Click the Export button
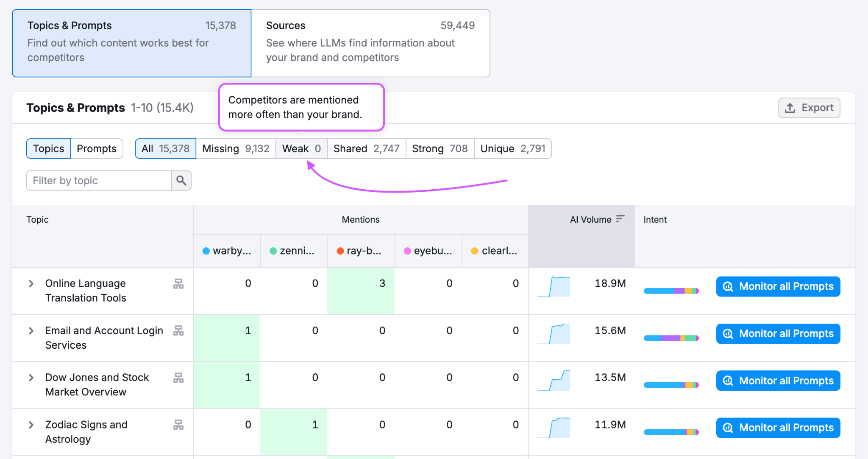 (x=809, y=108)
